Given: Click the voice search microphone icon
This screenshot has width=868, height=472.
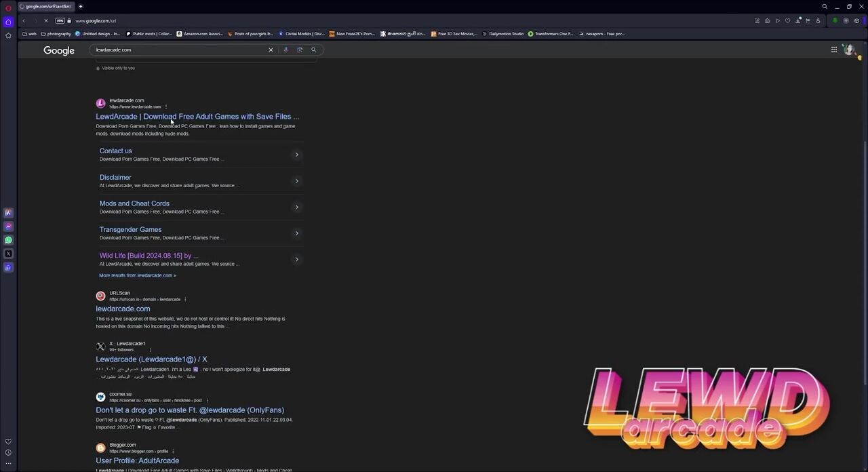Looking at the screenshot, I should point(285,50).
